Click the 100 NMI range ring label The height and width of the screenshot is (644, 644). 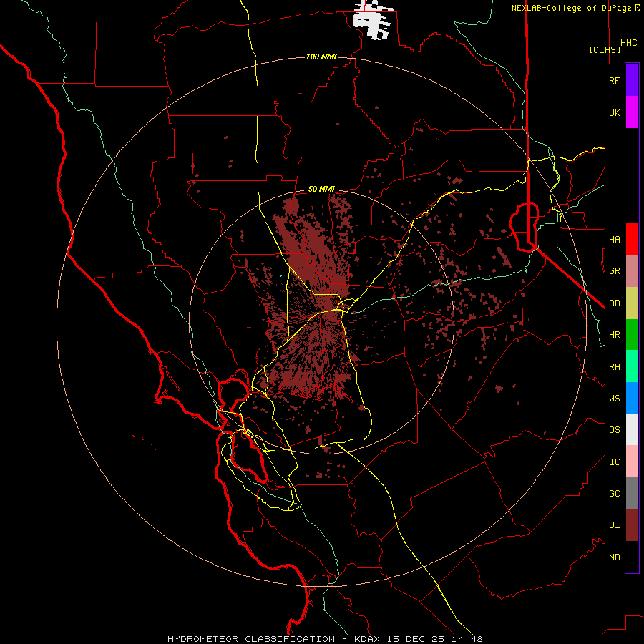coord(321,57)
